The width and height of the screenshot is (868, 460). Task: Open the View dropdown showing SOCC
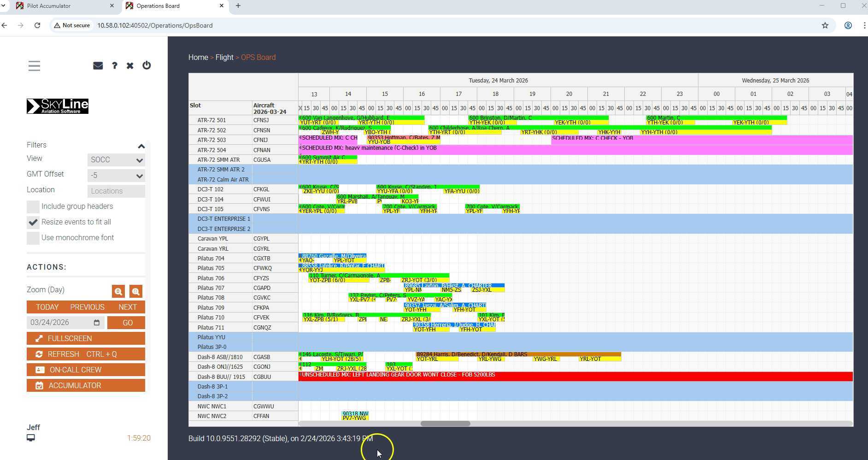coord(116,160)
